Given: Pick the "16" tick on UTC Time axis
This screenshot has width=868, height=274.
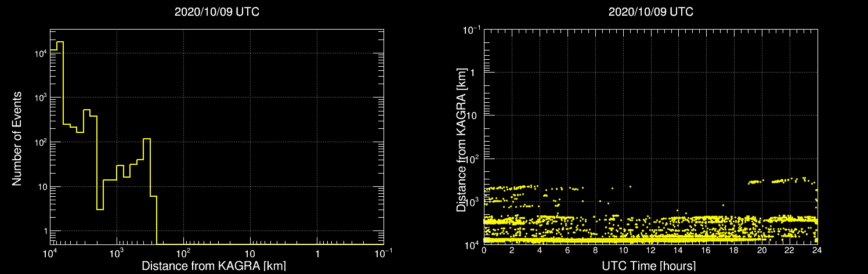Looking at the screenshot, I should (706, 250).
